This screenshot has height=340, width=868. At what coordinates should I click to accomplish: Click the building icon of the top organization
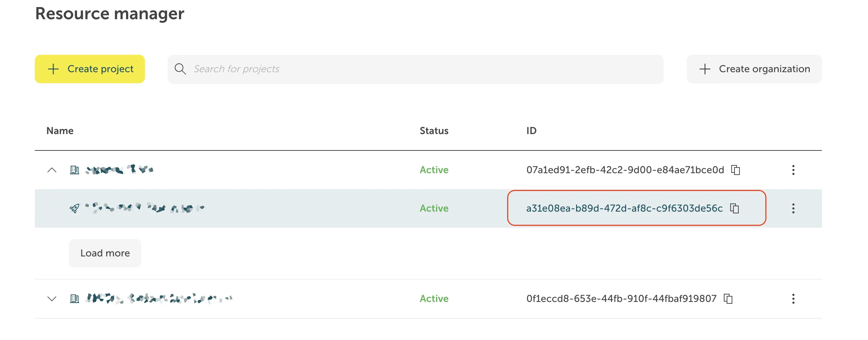pyautogui.click(x=74, y=170)
